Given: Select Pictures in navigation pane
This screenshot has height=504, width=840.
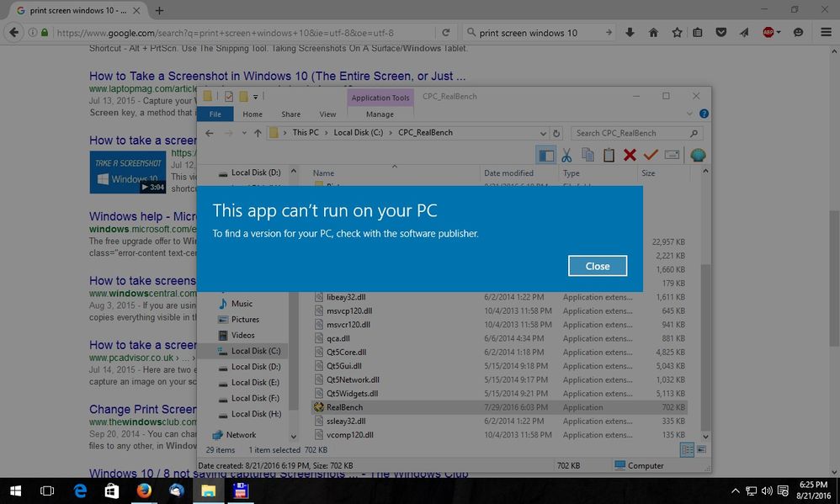Looking at the screenshot, I should tap(245, 319).
